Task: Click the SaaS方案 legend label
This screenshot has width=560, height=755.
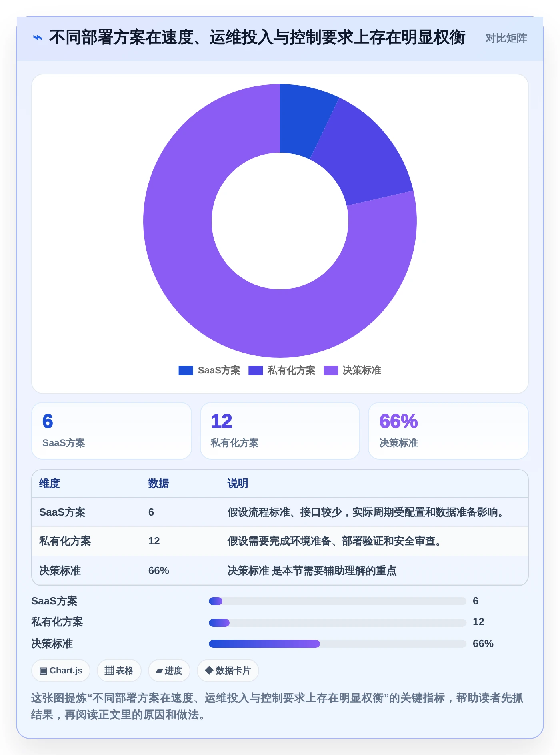Action: pos(219,371)
